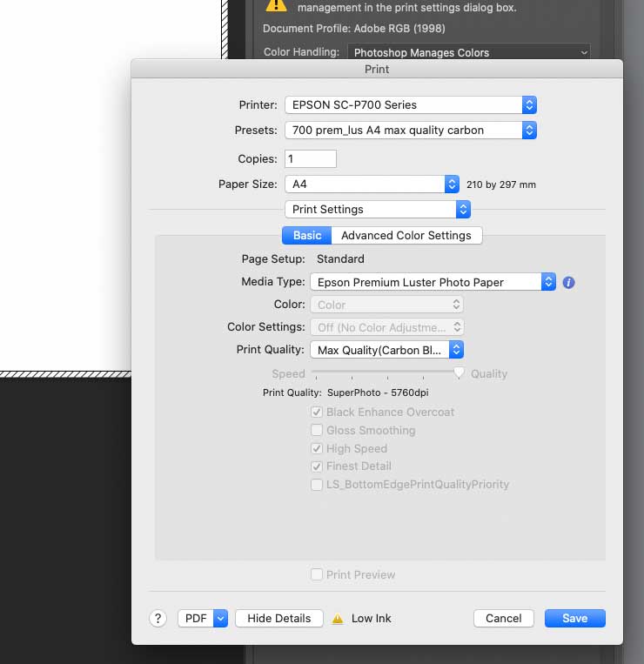The image size is (644, 664).
Task: Click the warning triangle in Photoshop print dialog
Action: tap(276, 4)
